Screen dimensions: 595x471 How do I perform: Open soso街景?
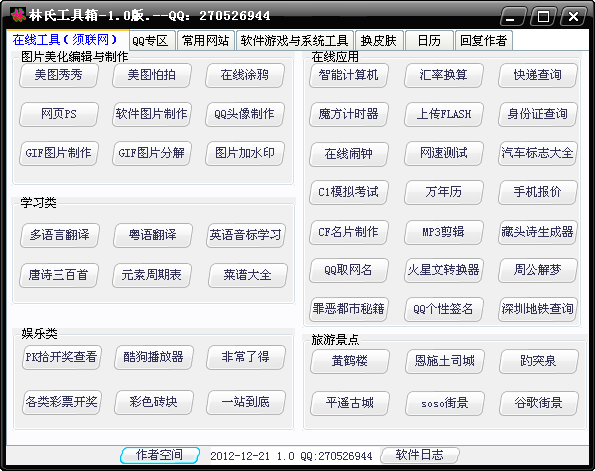[445, 403]
